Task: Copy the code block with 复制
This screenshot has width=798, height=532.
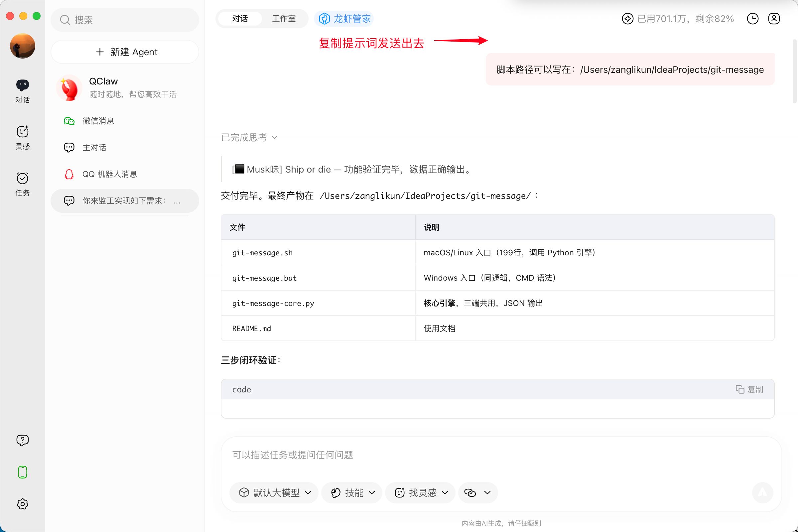Action: pos(749,389)
